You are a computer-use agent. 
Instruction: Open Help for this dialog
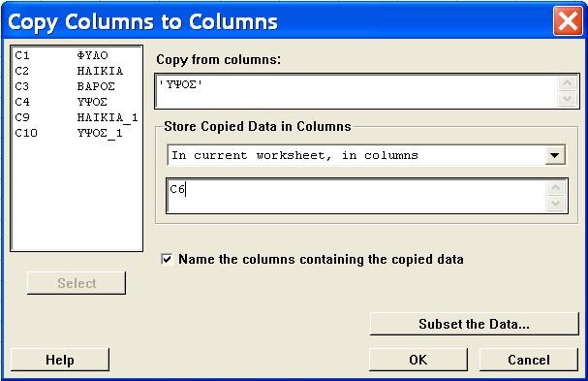pyautogui.click(x=60, y=360)
